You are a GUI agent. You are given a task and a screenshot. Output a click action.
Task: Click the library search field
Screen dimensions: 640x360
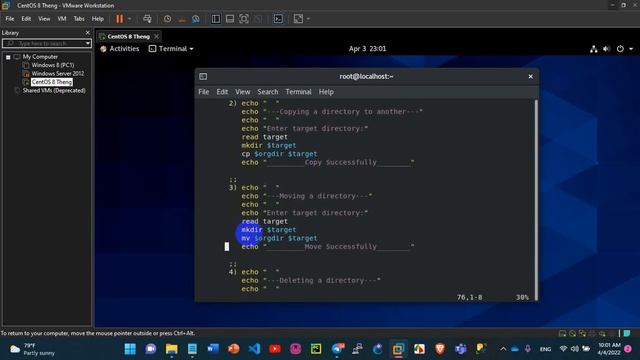coord(44,43)
